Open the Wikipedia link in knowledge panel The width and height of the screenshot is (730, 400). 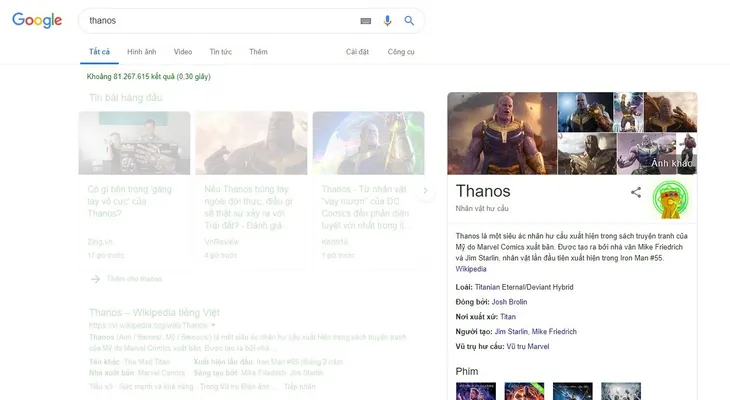pyautogui.click(x=471, y=269)
